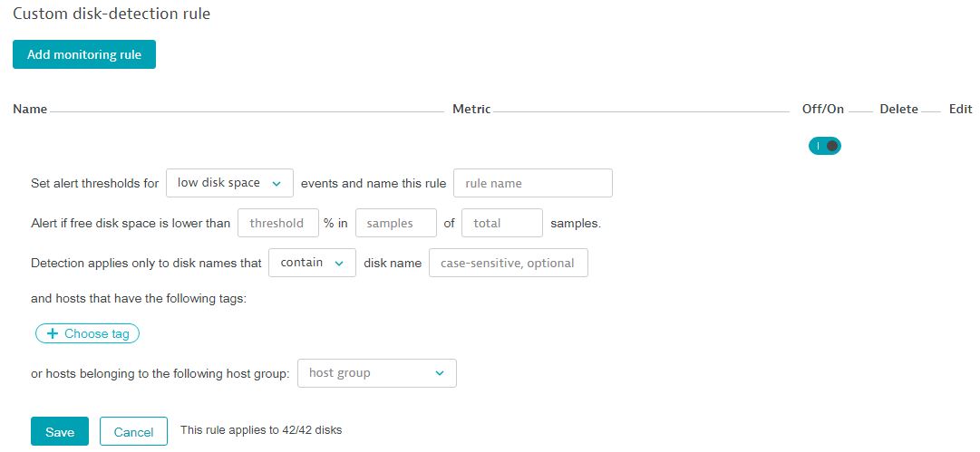Viewport: 980px width, 452px height.
Task: Click the total samples input field
Action: pos(501,223)
